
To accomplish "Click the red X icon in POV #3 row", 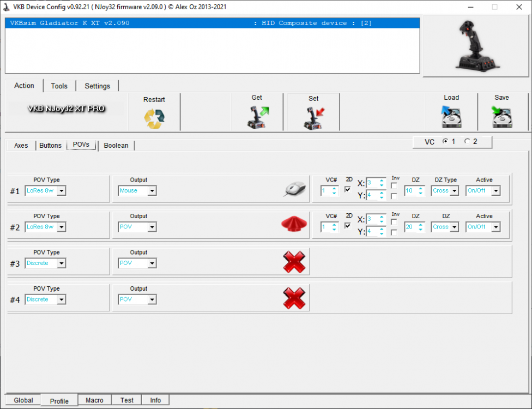I will 294,262.
